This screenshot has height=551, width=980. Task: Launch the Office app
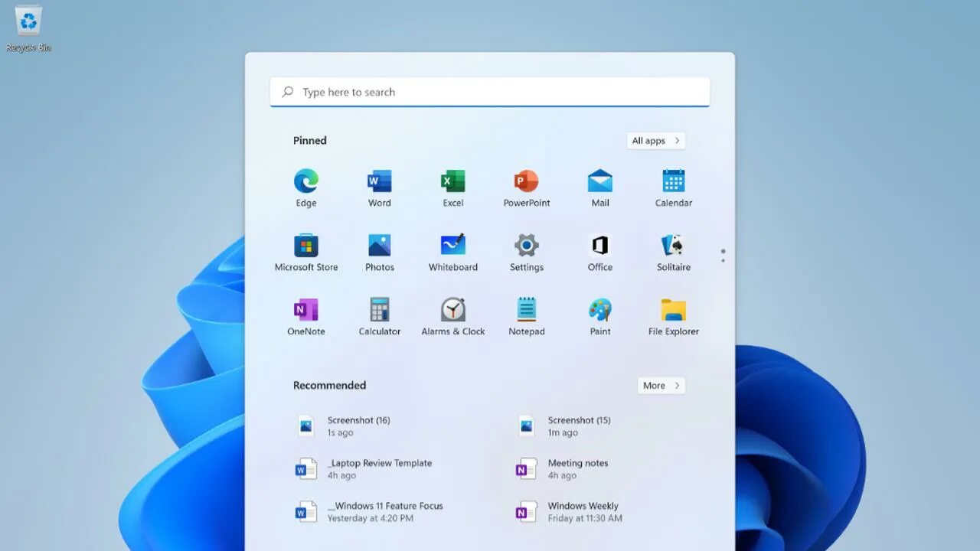pos(600,253)
